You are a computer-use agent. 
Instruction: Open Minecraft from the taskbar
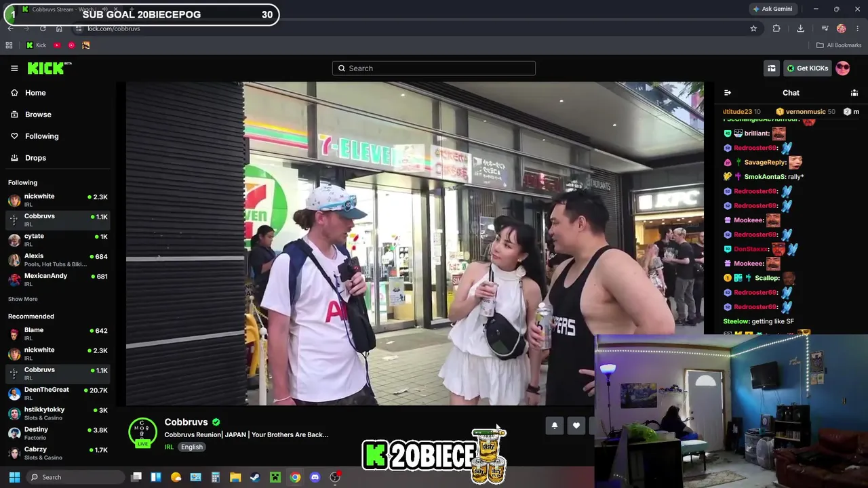coord(275,477)
